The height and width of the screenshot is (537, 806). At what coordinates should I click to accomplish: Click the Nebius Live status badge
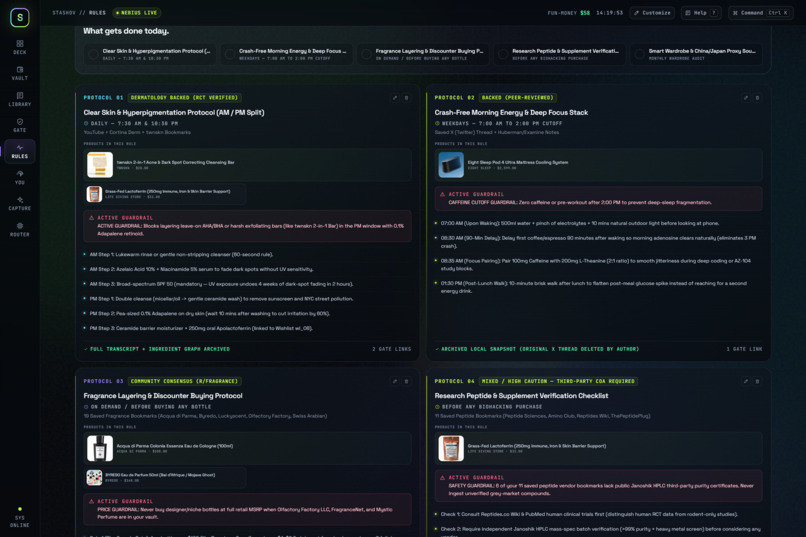pos(137,13)
